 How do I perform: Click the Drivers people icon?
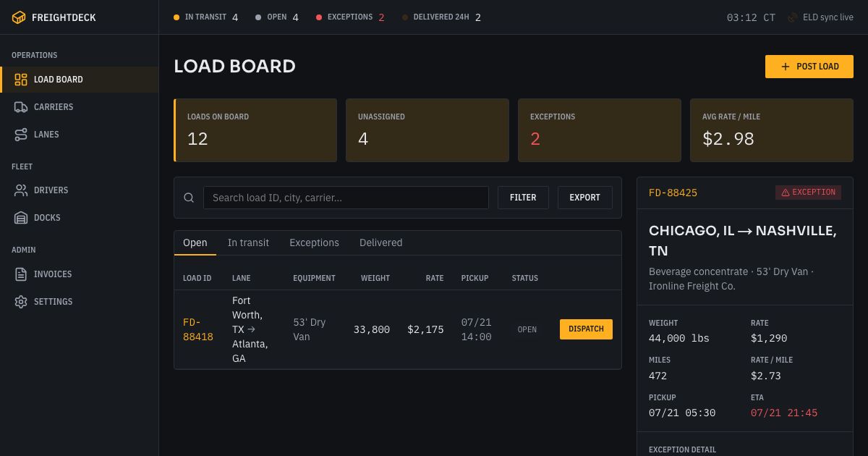click(21, 190)
